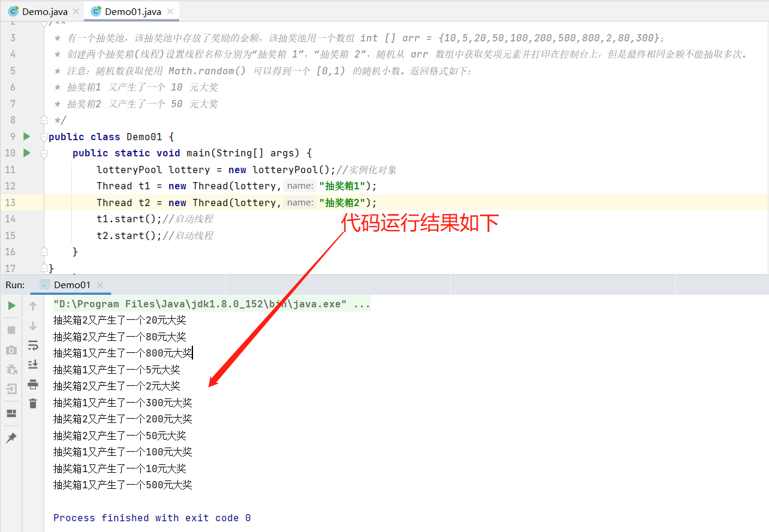Collapse the doc comment fold marker at line 8
Image resolution: width=769 pixels, height=532 pixels.
(44, 120)
